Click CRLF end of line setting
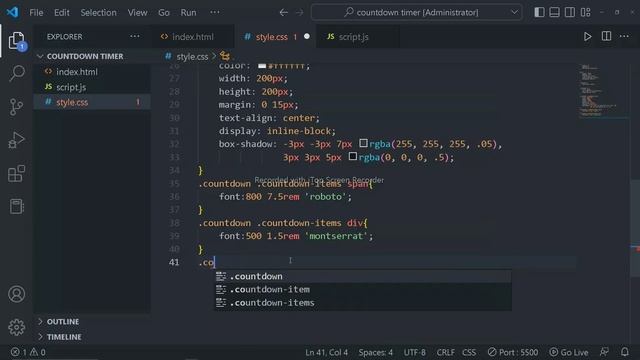This screenshot has height=360, width=640. click(x=445, y=352)
